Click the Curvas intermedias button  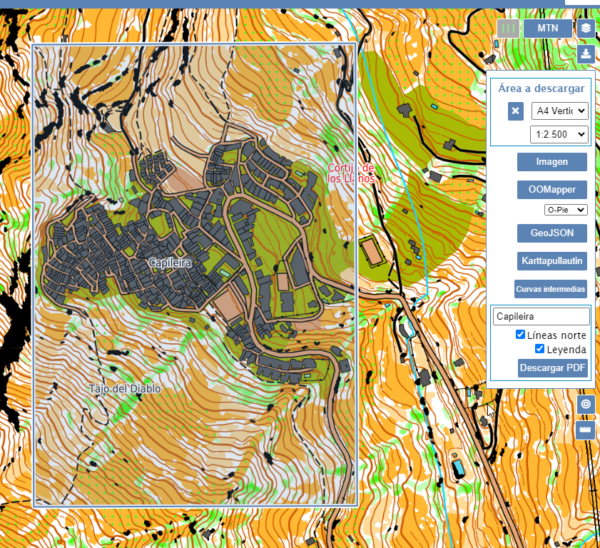click(550, 289)
